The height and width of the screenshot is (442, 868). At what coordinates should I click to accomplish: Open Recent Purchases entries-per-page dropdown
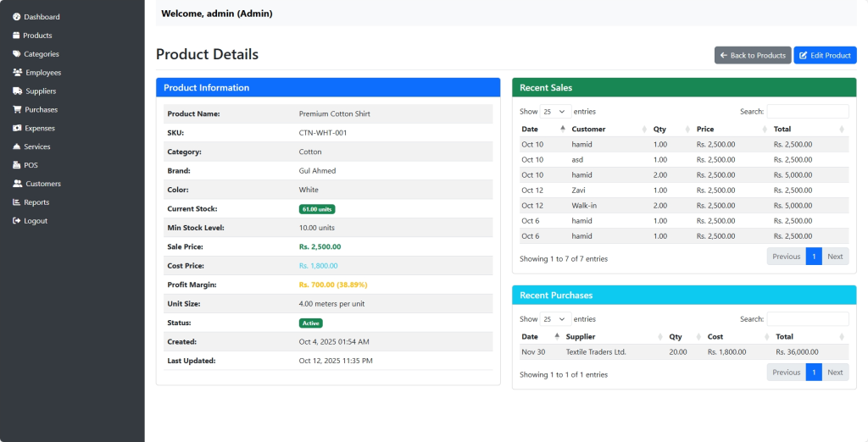tap(555, 319)
